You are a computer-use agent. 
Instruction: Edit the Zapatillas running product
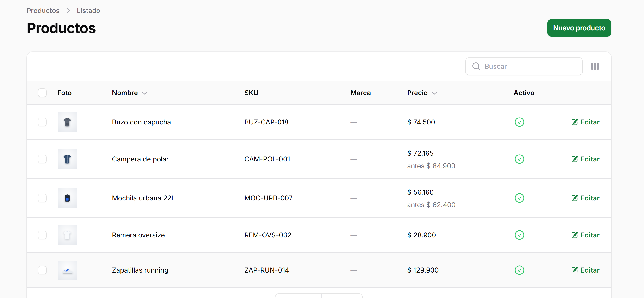coord(585,270)
